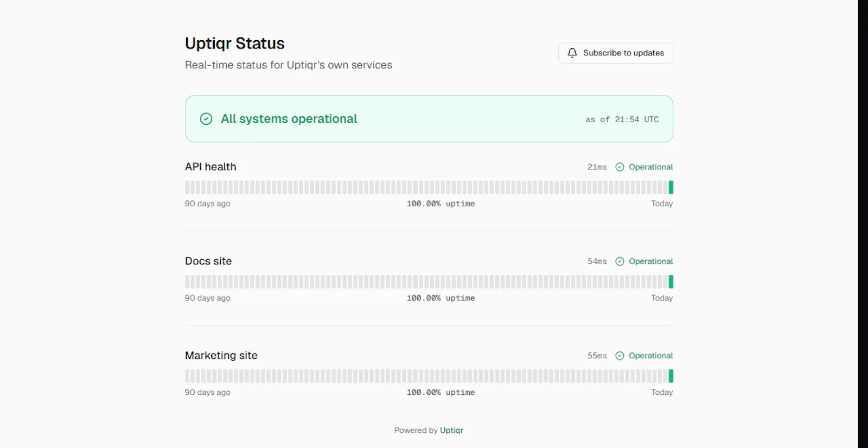The height and width of the screenshot is (448, 868).
Task: Click the bell icon in Subscribe button
Action: tap(572, 53)
